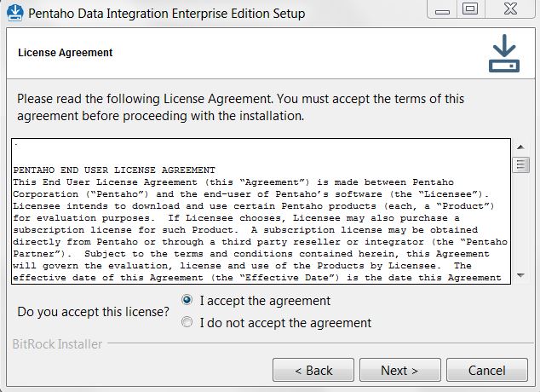Click the Pentaho installer title bar icon
Screen dimensions: 540x392
pos(14,13)
